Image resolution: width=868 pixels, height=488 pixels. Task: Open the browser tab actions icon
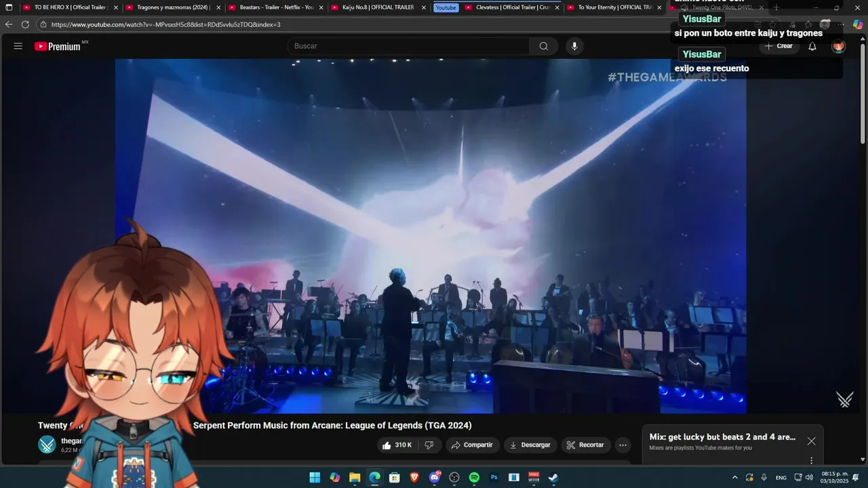tap(9, 7)
